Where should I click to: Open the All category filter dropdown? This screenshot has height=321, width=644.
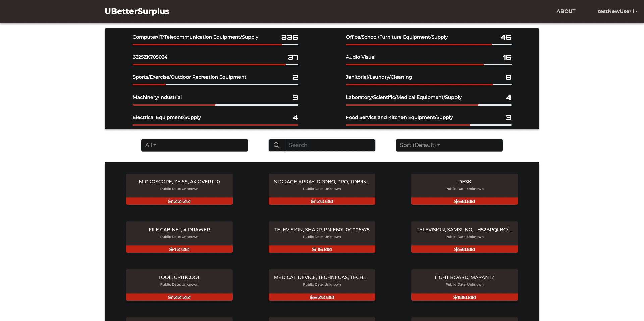coord(194,145)
